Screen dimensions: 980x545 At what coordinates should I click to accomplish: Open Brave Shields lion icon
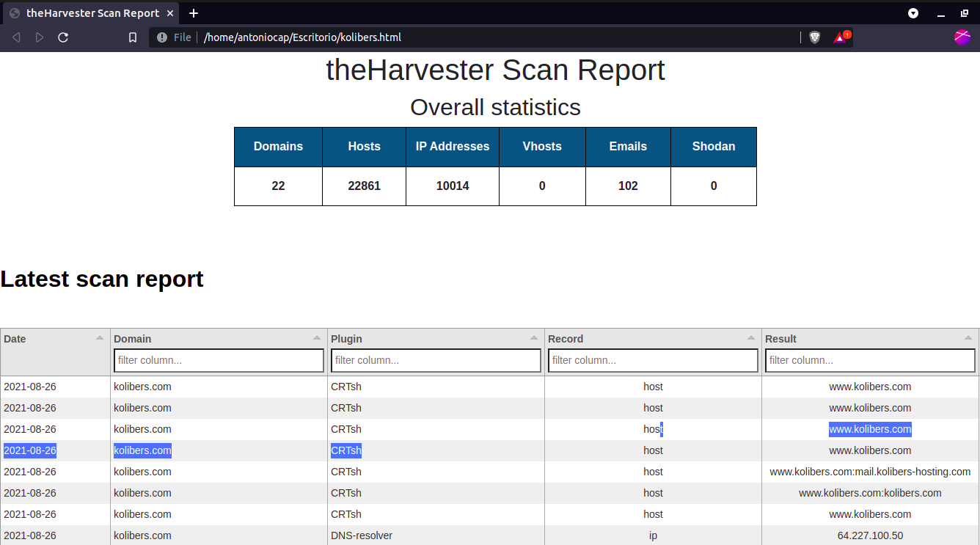click(815, 37)
